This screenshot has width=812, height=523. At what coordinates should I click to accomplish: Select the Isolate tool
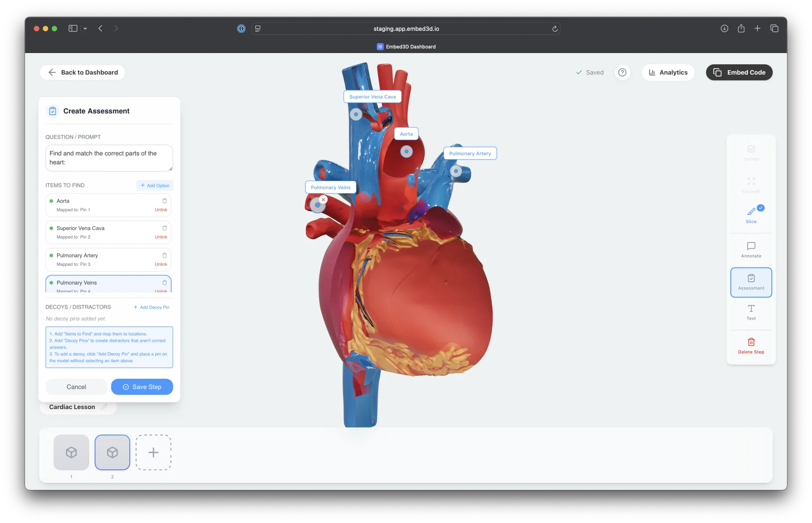(751, 152)
